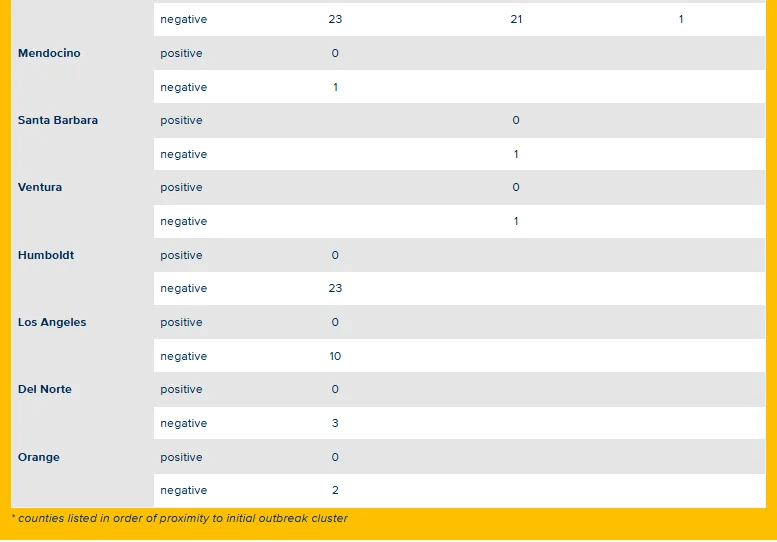The width and height of the screenshot is (777, 542).
Task: Click Humboldt's negative count of 23
Action: pyautogui.click(x=335, y=288)
